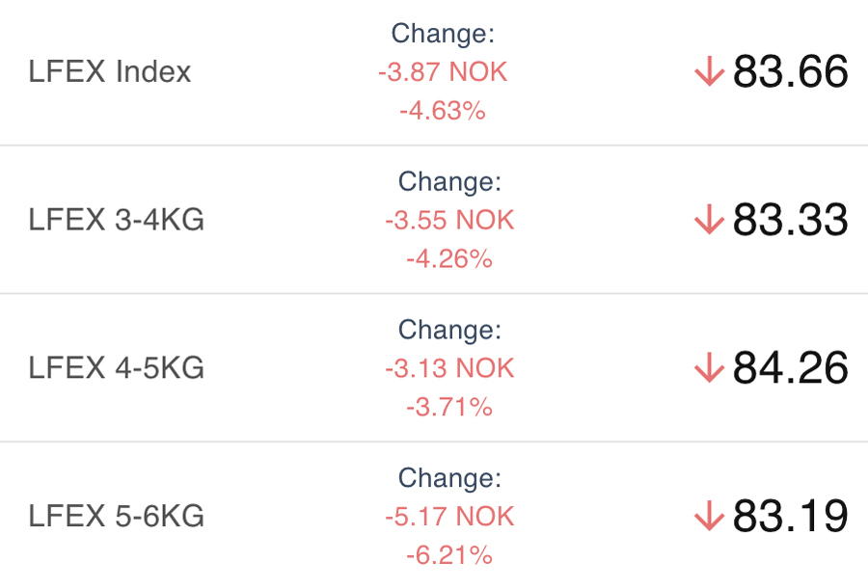Screen dimensions: 868x588
Task: Click the 83.19 price value
Action: point(790,517)
